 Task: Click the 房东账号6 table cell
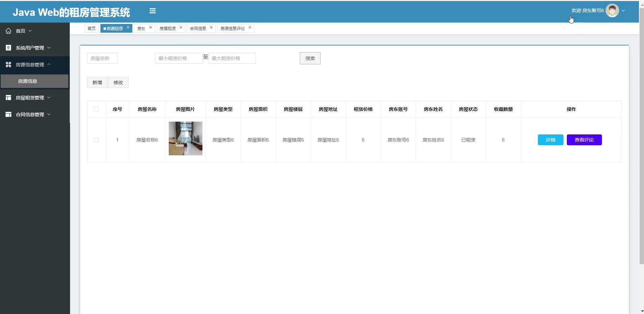[x=398, y=140]
